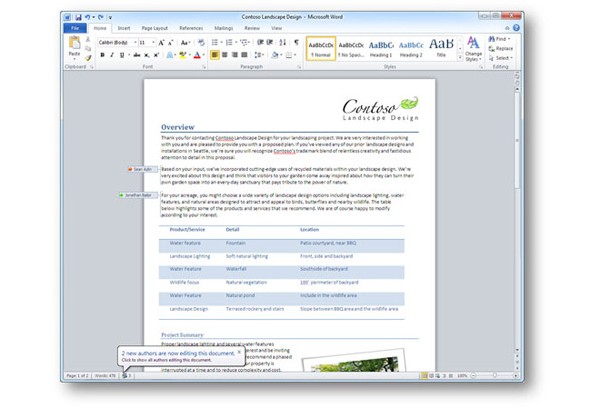
Task: Grow the font size
Action: (161, 42)
